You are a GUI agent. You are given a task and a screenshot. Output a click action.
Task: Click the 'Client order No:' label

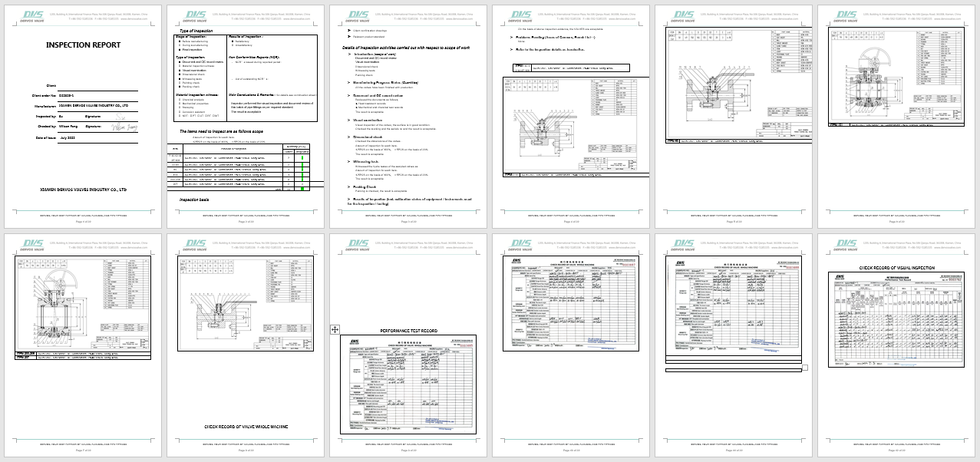pyautogui.click(x=45, y=95)
